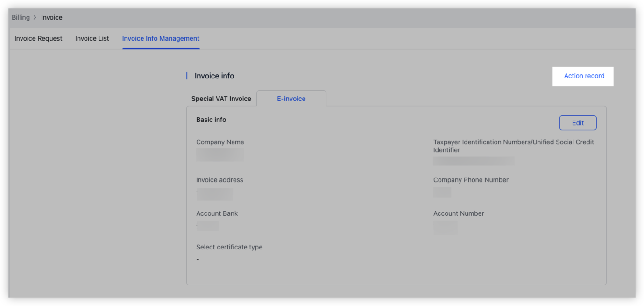
Task: Select the Company Name field value
Action: pos(220,155)
